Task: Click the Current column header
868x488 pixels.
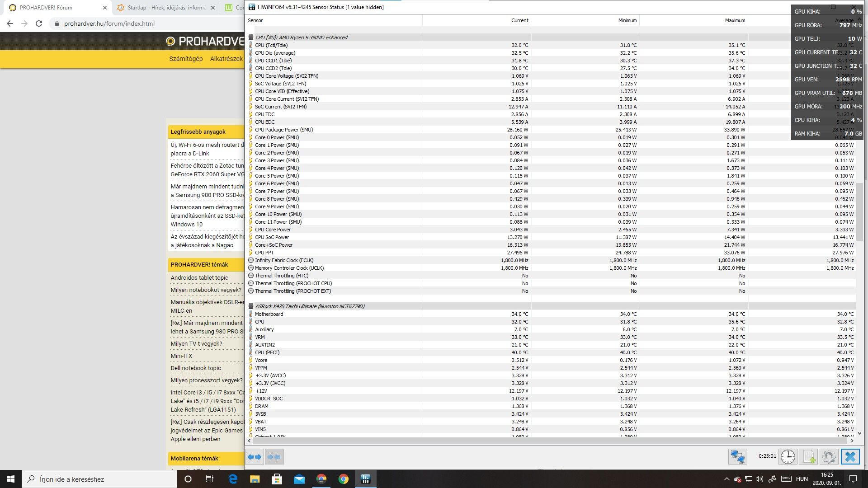Action: click(476, 20)
